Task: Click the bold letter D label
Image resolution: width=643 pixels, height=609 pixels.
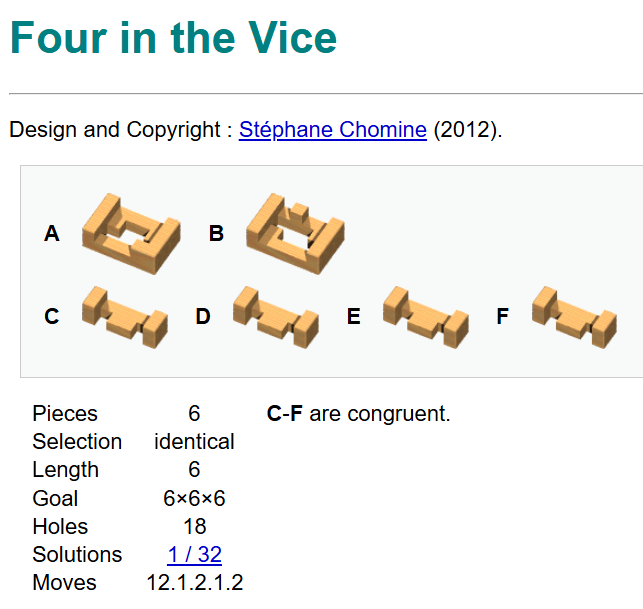Action: (203, 316)
